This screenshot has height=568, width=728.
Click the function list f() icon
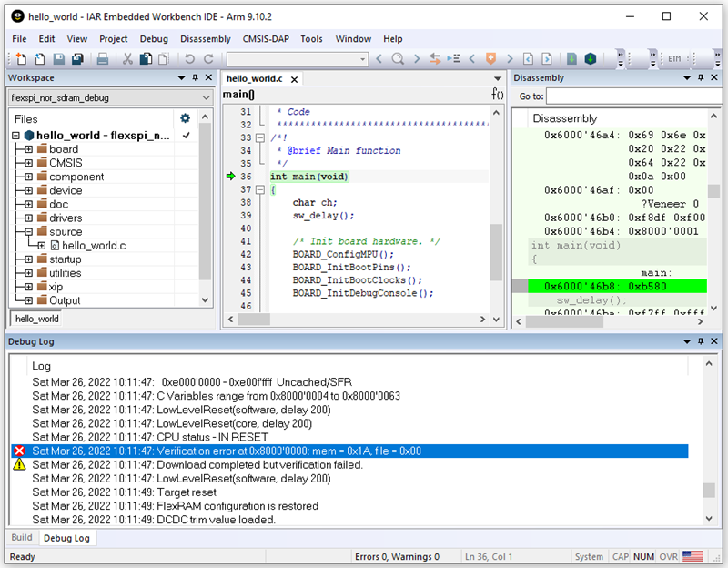point(498,95)
